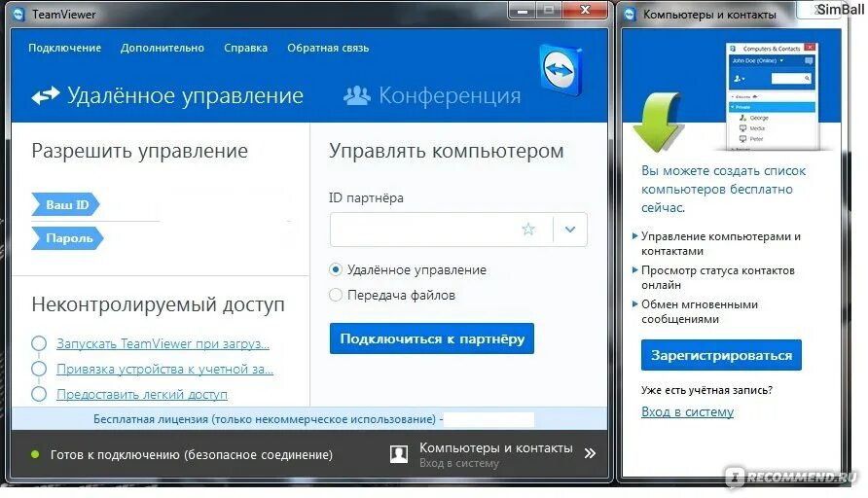
Task: Follow the Вход в систему link
Action: (687, 411)
